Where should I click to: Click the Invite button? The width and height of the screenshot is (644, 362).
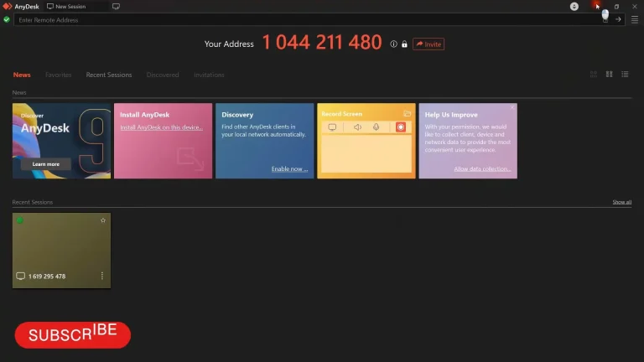click(x=428, y=44)
